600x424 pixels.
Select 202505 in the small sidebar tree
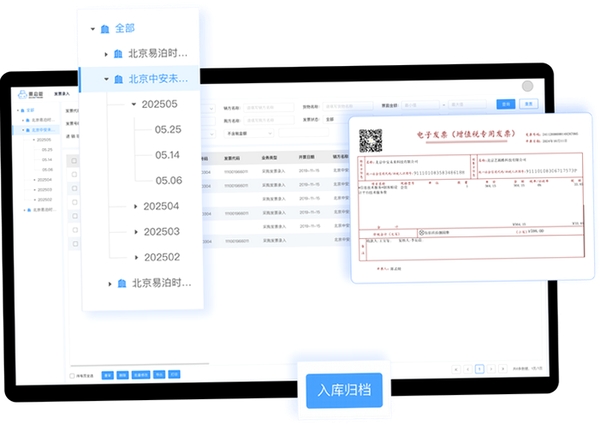click(44, 140)
